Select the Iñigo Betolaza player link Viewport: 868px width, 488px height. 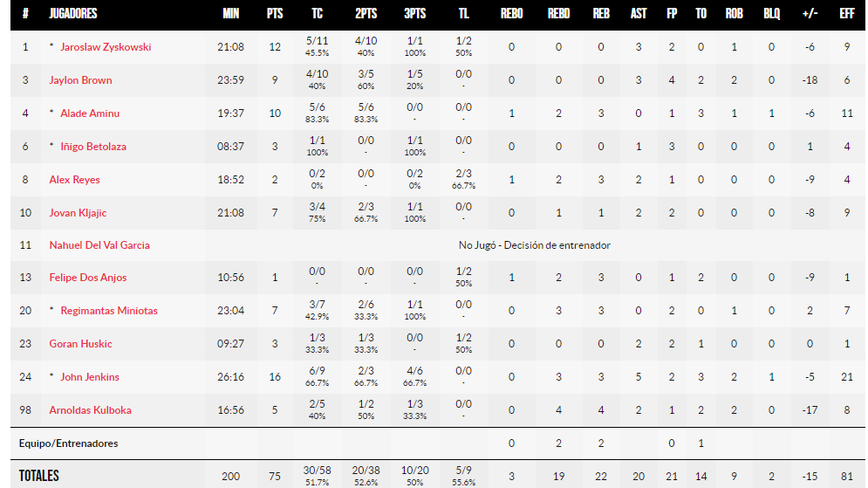tap(92, 147)
